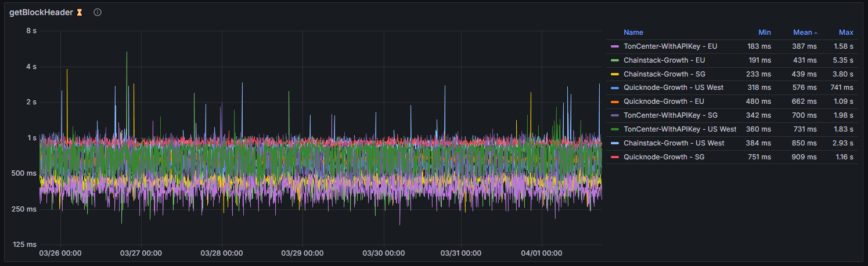Toggle Chainstack-Growth - US West series
The width and height of the screenshot is (868, 266).
point(674,143)
